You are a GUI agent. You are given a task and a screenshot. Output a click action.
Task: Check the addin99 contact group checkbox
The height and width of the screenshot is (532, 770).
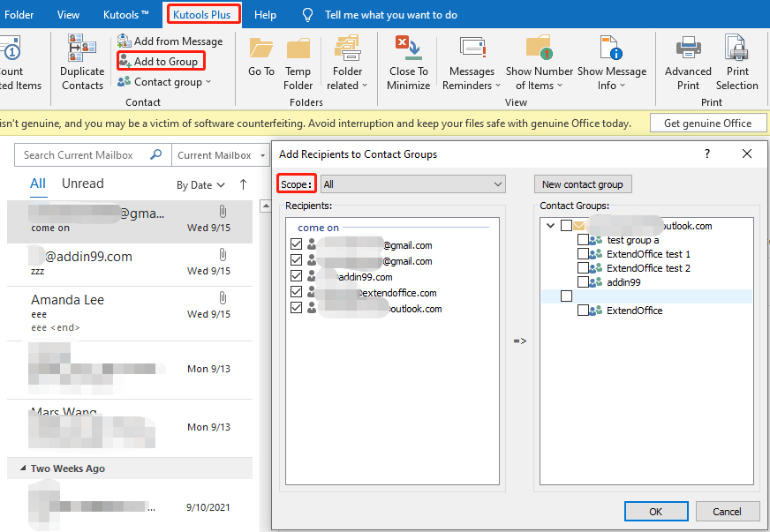[x=584, y=282]
